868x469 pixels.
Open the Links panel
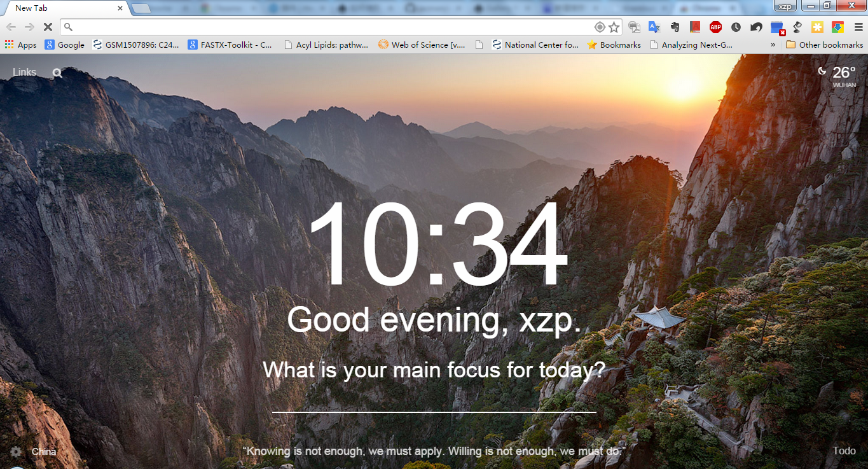click(x=24, y=72)
